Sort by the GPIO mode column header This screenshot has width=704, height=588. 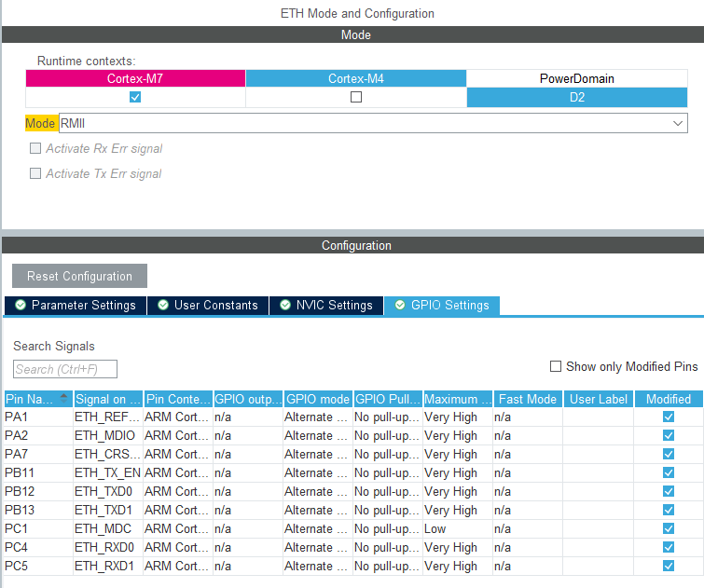(318, 399)
